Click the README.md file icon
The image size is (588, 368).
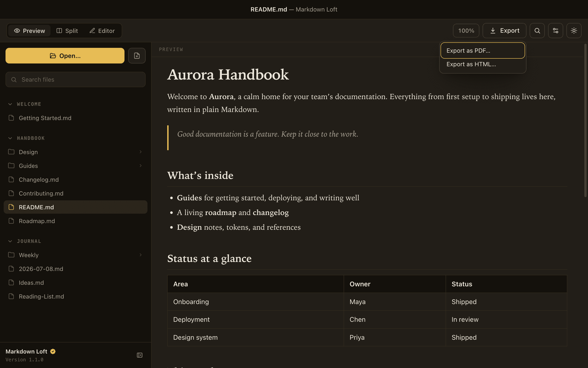pos(11,207)
